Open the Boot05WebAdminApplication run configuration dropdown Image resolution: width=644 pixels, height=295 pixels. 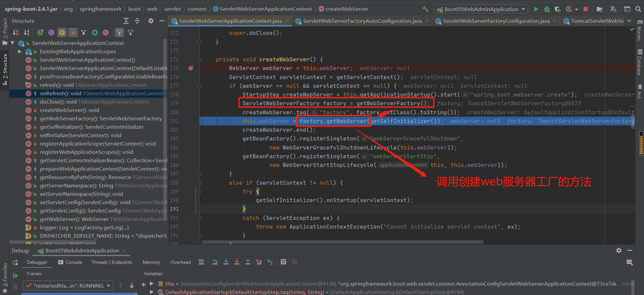tap(481, 9)
